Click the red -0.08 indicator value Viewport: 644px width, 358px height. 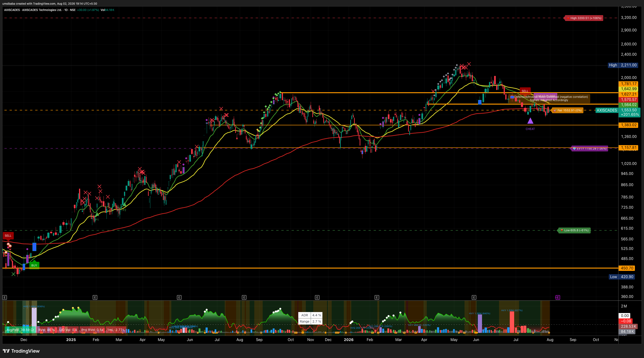tap(626, 321)
